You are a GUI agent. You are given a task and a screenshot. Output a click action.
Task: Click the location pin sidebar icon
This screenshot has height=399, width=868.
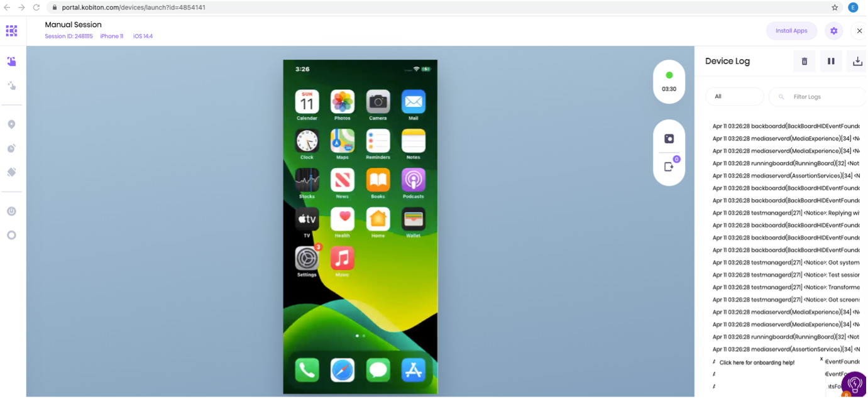11,124
